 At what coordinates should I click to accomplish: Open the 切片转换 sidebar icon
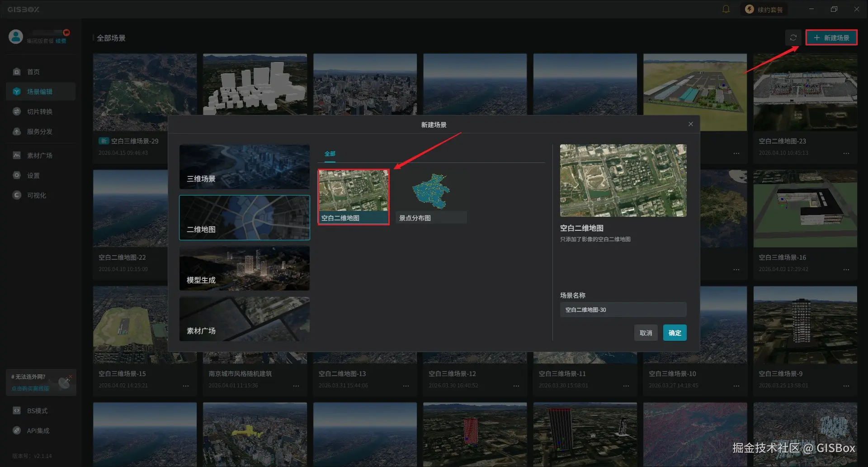tap(17, 111)
